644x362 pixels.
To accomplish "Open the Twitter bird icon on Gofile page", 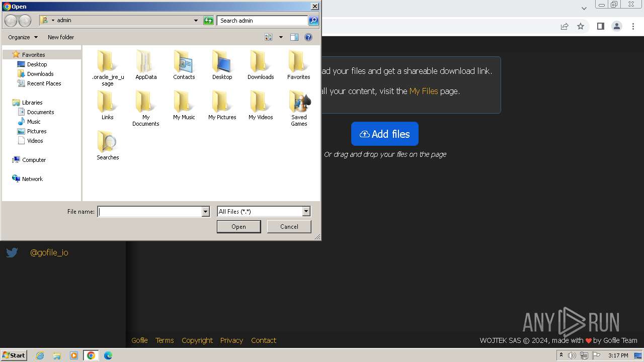I will [12, 252].
